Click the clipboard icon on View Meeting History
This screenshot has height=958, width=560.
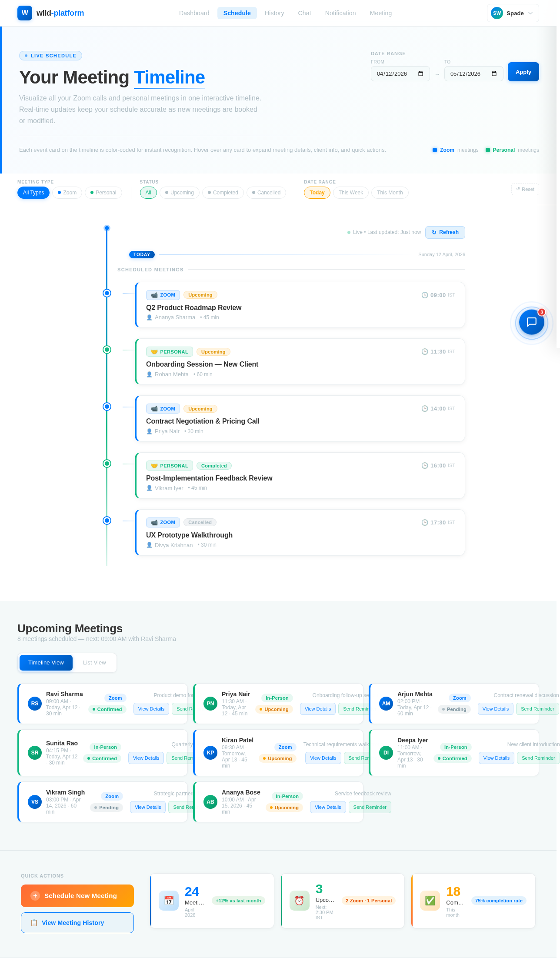[34, 923]
